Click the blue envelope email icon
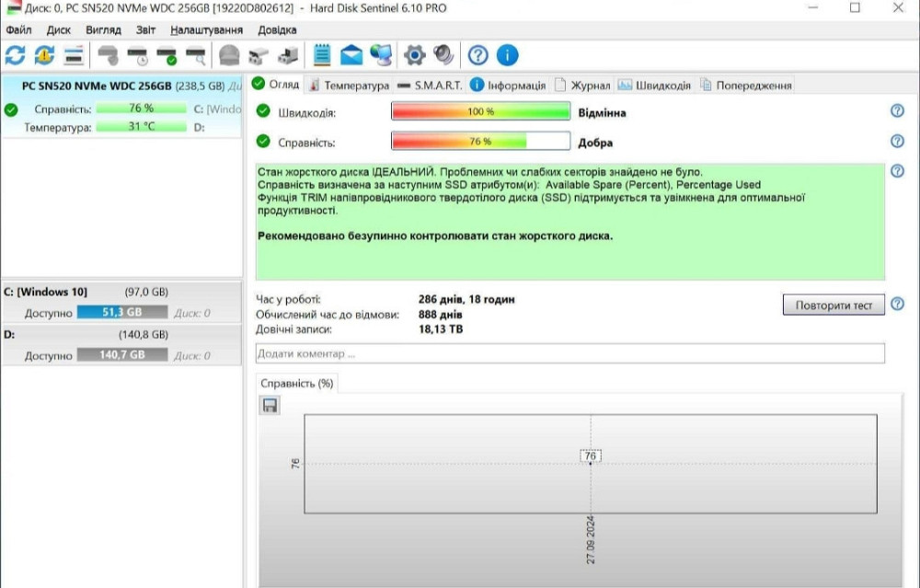 [351, 55]
